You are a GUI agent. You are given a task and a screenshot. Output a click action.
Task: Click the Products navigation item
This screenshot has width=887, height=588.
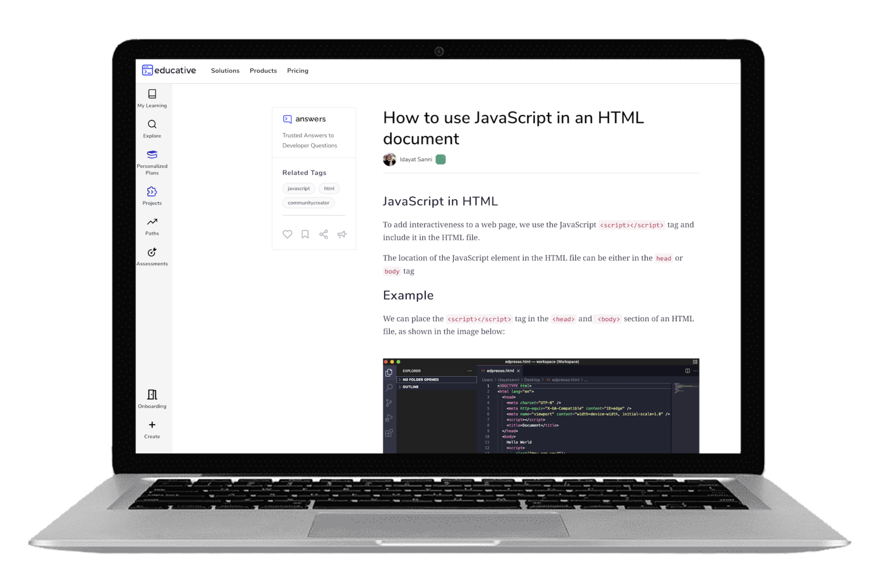click(x=263, y=70)
